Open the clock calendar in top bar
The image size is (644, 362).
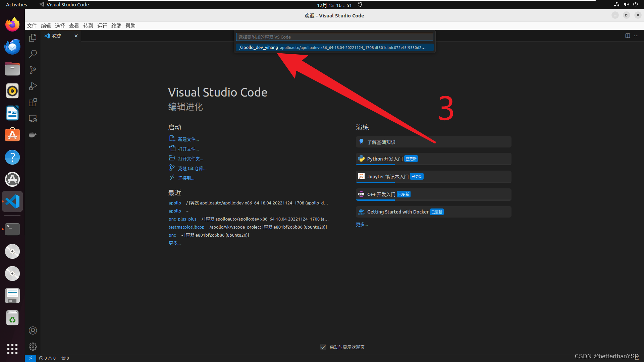pos(334,5)
